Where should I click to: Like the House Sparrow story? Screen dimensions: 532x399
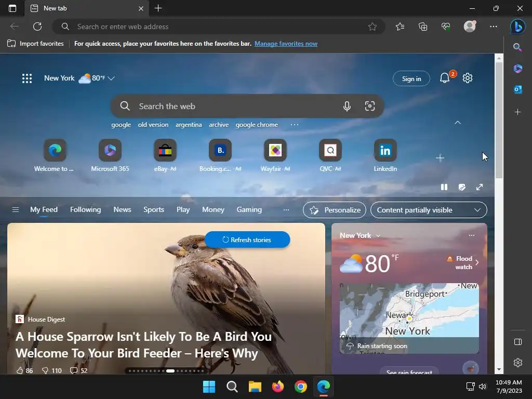[x=24, y=370]
